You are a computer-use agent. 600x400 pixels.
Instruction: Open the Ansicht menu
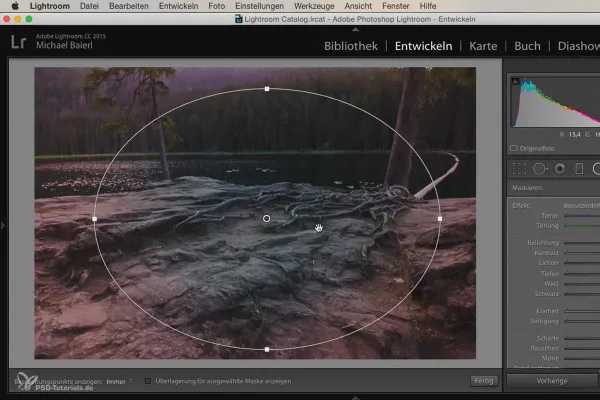[358, 6]
